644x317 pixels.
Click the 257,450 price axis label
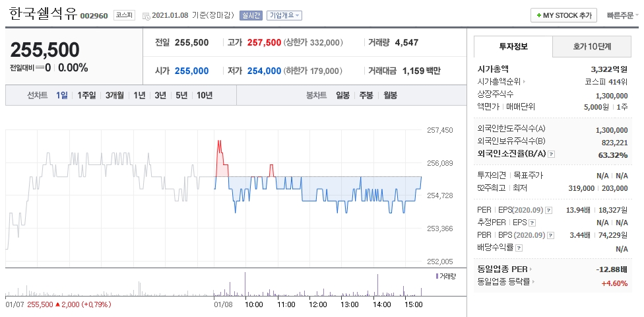[440, 130]
